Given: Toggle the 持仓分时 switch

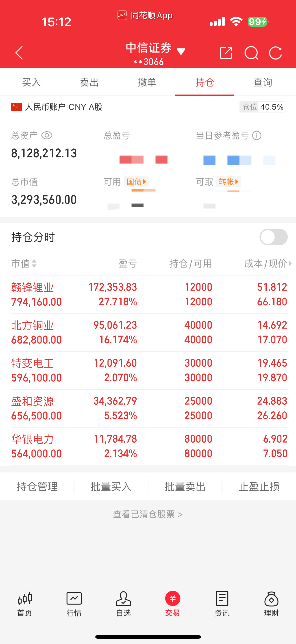Looking at the screenshot, I should [273, 237].
